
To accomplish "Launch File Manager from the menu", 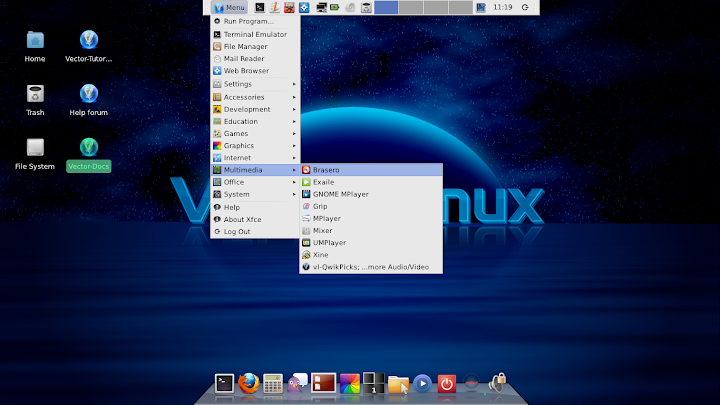I will pyautogui.click(x=255, y=46).
